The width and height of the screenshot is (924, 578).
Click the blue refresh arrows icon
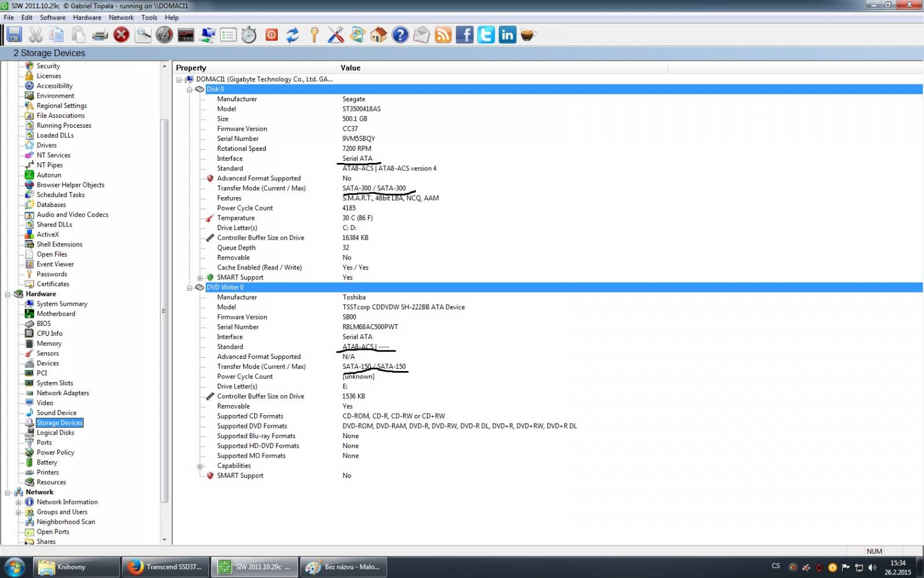pyautogui.click(x=293, y=35)
